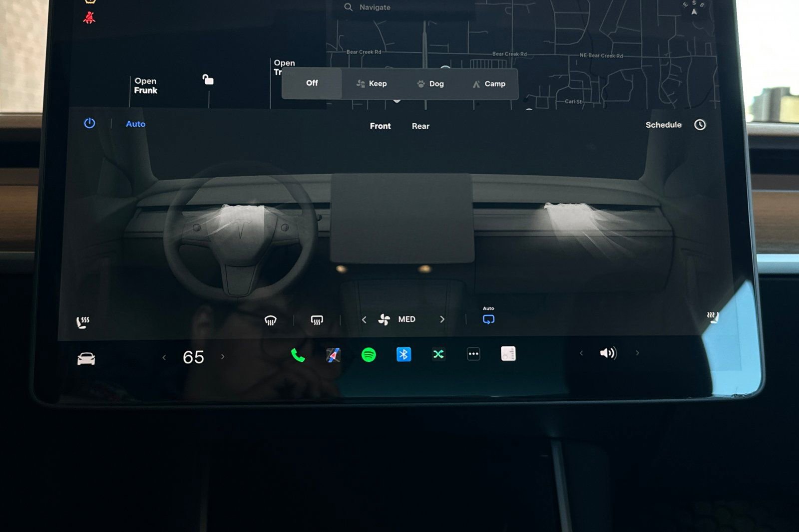Toggle Auto climate mode
Viewport: 799px width, 532px height.
click(x=135, y=124)
